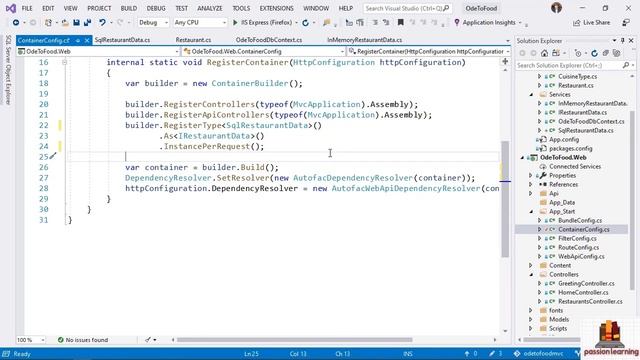Open the DEBUG menu
Image resolution: width=640 pixels, height=360 pixels.
click(156, 8)
